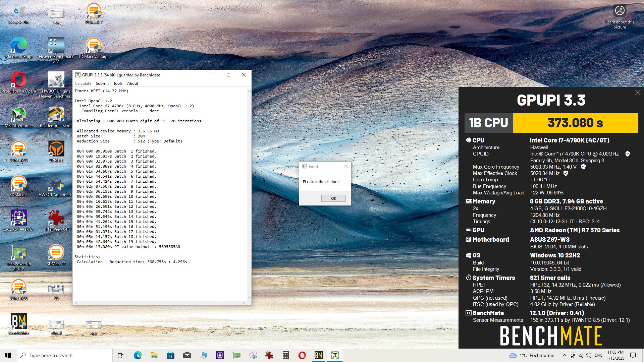The height and width of the screenshot is (362, 644).
Task: Open the Recycle Bin desktop icon
Action: point(19,14)
